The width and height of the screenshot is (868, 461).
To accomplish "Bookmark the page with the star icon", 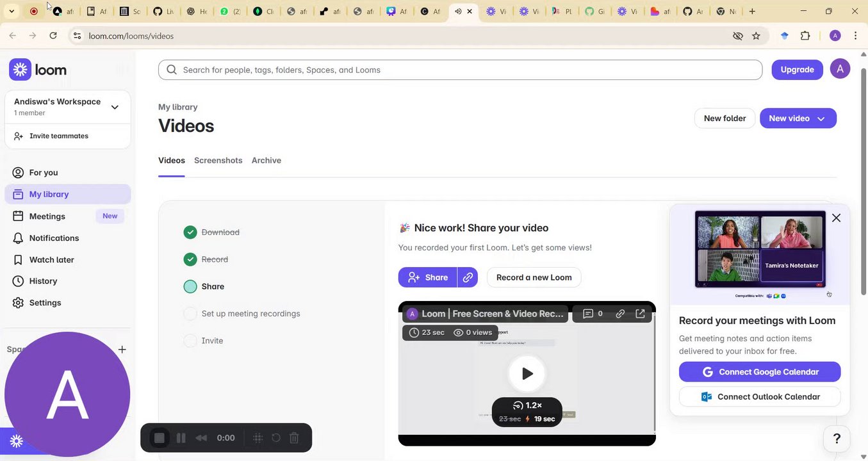I will click(x=756, y=36).
